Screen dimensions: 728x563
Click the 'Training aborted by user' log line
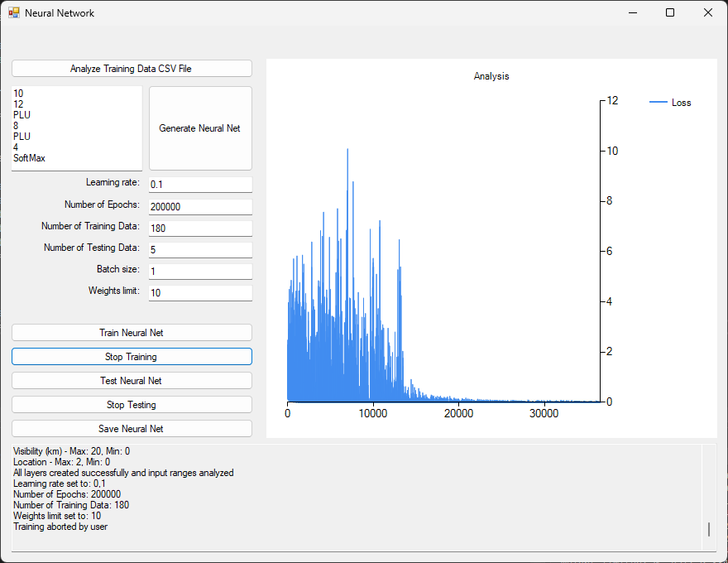coord(60,527)
